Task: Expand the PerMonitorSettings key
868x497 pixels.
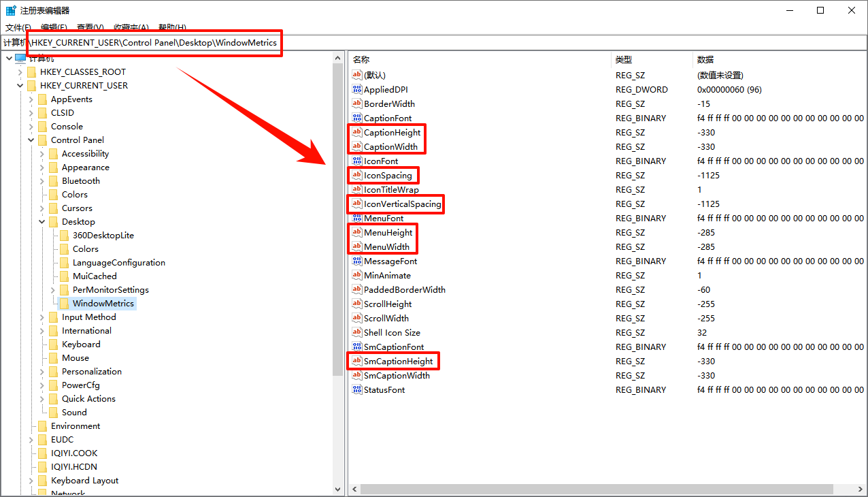Action: click(53, 290)
